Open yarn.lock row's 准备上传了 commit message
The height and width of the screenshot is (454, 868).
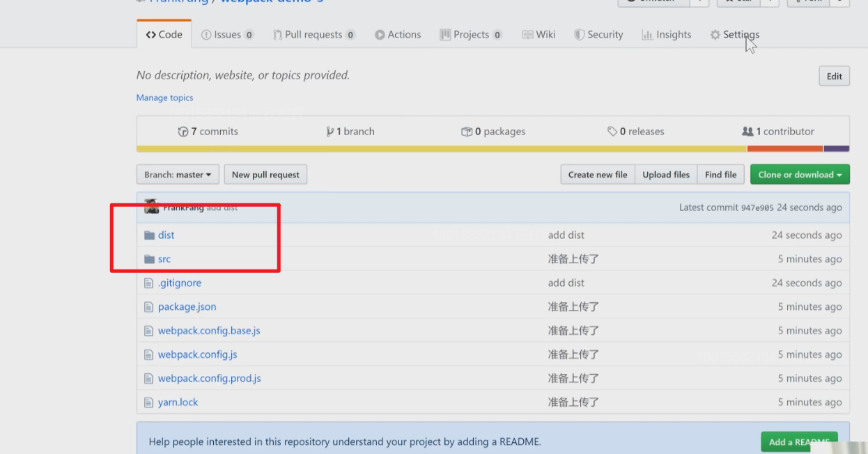click(573, 402)
